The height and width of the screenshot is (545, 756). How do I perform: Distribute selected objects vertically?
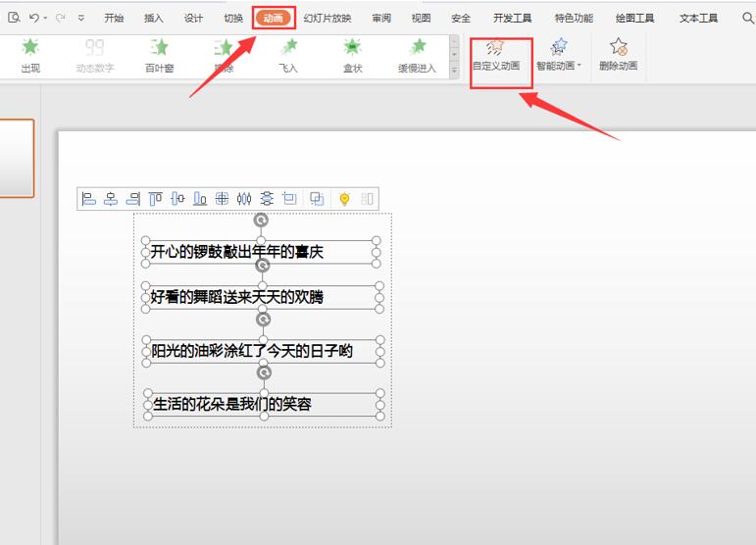(x=267, y=199)
